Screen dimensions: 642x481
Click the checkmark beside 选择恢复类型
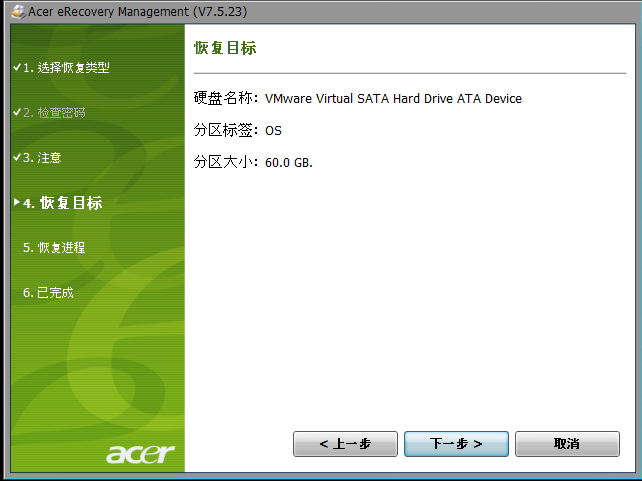click(17, 67)
